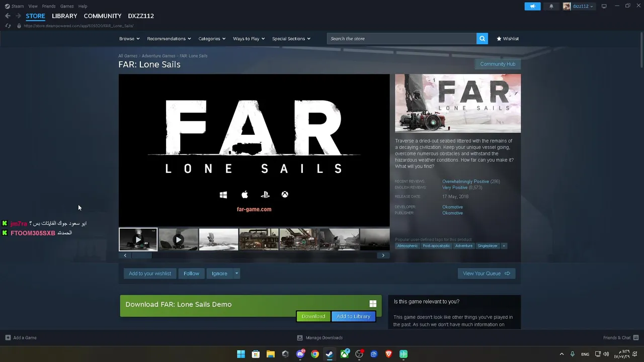The image size is (644, 362).
Task: Click the store search magnifier button
Action: 482,39
